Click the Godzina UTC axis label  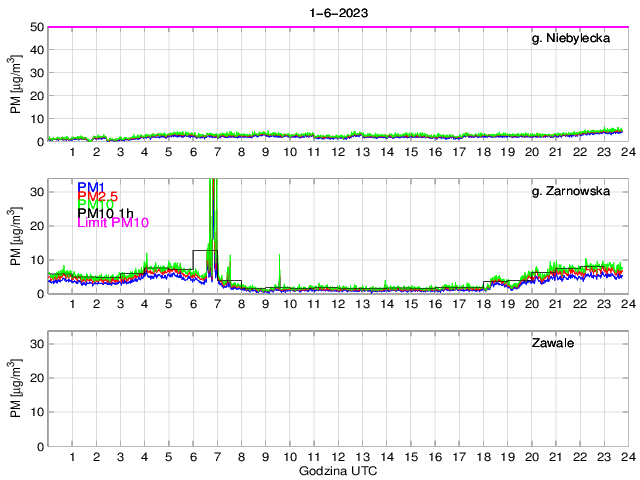(x=337, y=470)
